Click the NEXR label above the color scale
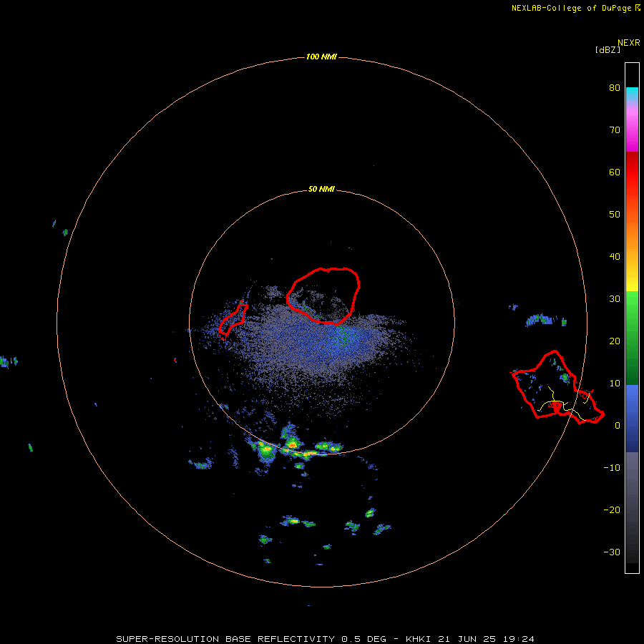The height and width of the screenshot is (644, 644). [629, 43]
